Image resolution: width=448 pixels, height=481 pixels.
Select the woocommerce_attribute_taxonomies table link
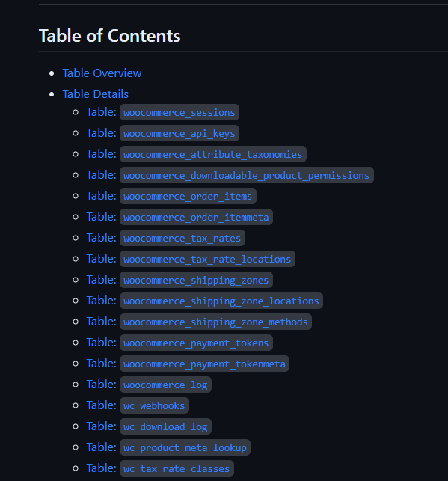pos(196,154)
